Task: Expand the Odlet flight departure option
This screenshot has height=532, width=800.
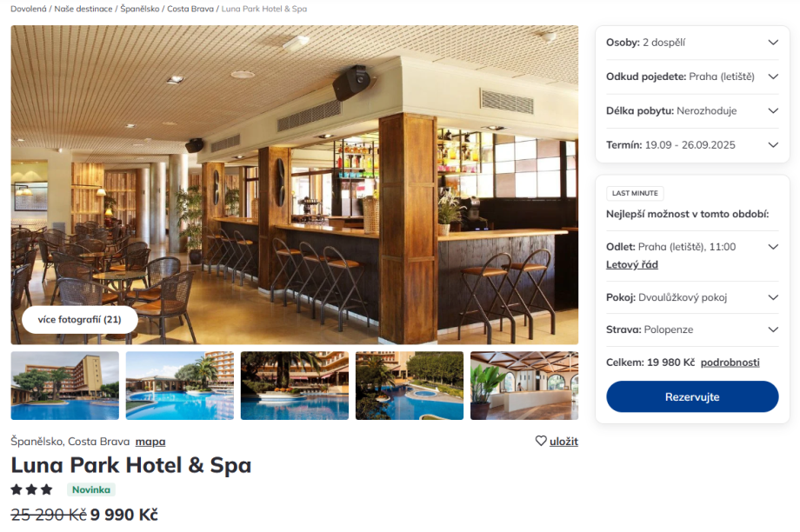Action: click(x=692, y=247)
